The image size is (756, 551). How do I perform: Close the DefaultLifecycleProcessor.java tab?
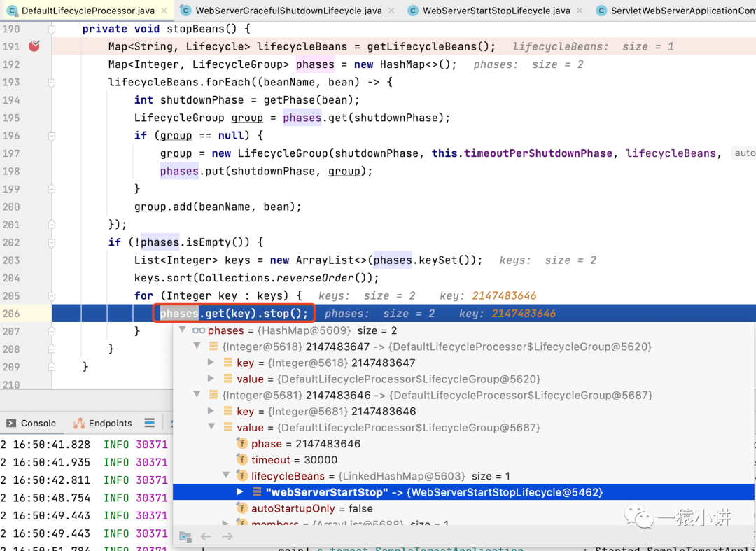pos(164,11)
